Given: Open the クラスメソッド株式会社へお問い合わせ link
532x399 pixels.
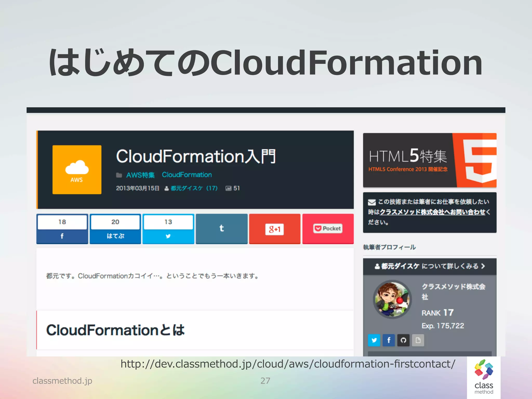Looking at the screenshot, I should pyautogui.click(x=433, y=212).
